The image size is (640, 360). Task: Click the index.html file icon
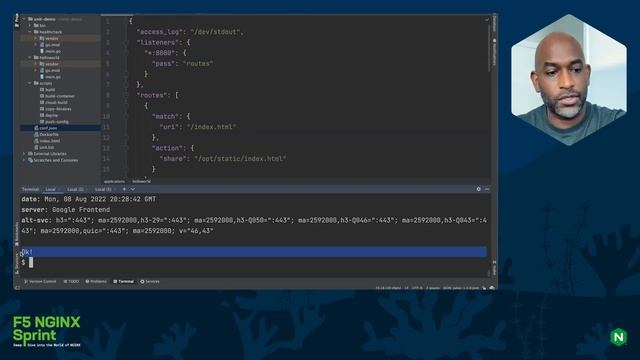coord(36,141)
